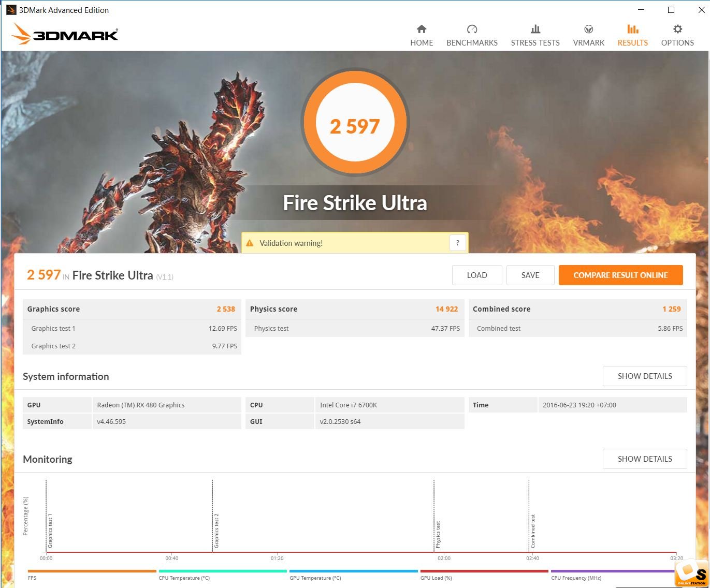Click the 3DMark title bar app icon

[x=11, y=10]
